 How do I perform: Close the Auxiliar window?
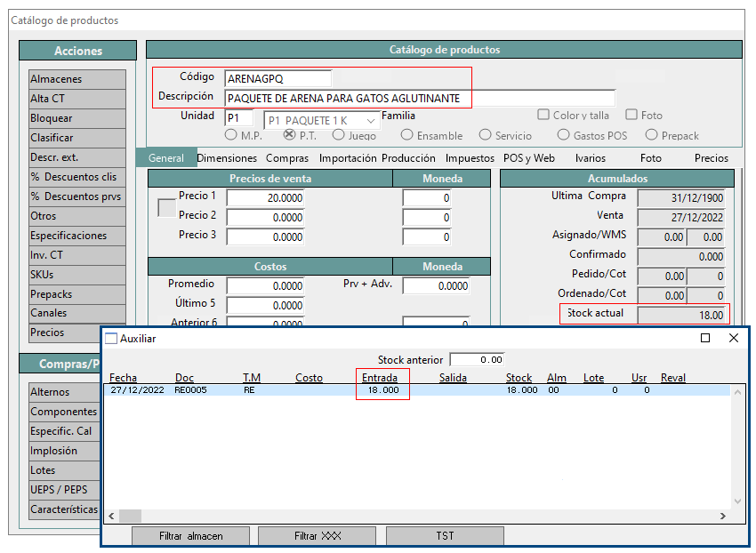pyautogui.click(x=734, y=338)
